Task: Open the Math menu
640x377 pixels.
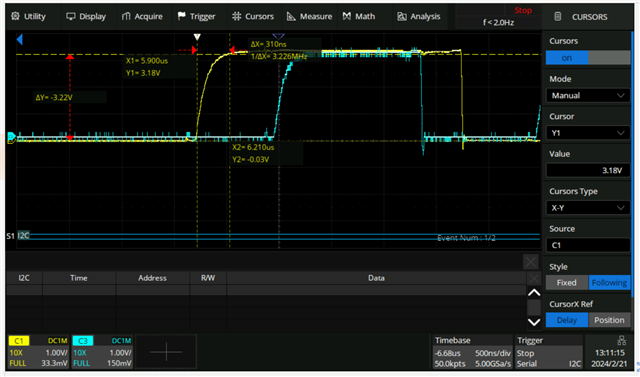Action: (x=359, y=16)
